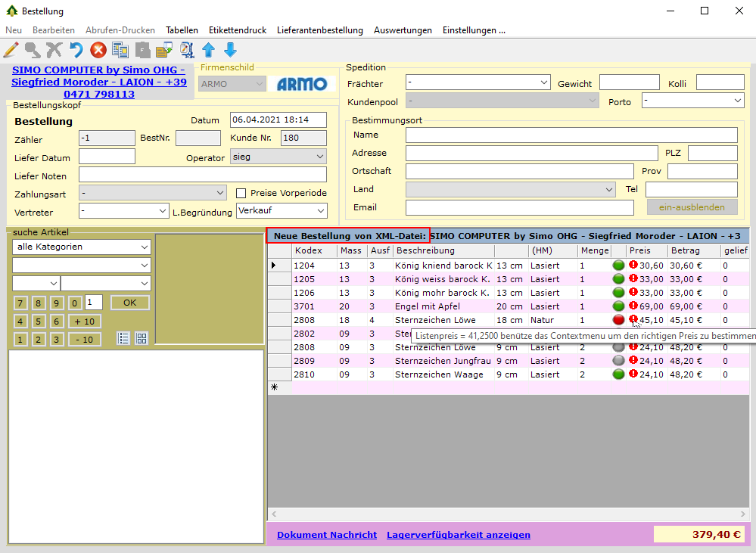Viewport: 756px width, 553px height.
Task: Open the Auswertungen menu
Action: click(403, 30)
